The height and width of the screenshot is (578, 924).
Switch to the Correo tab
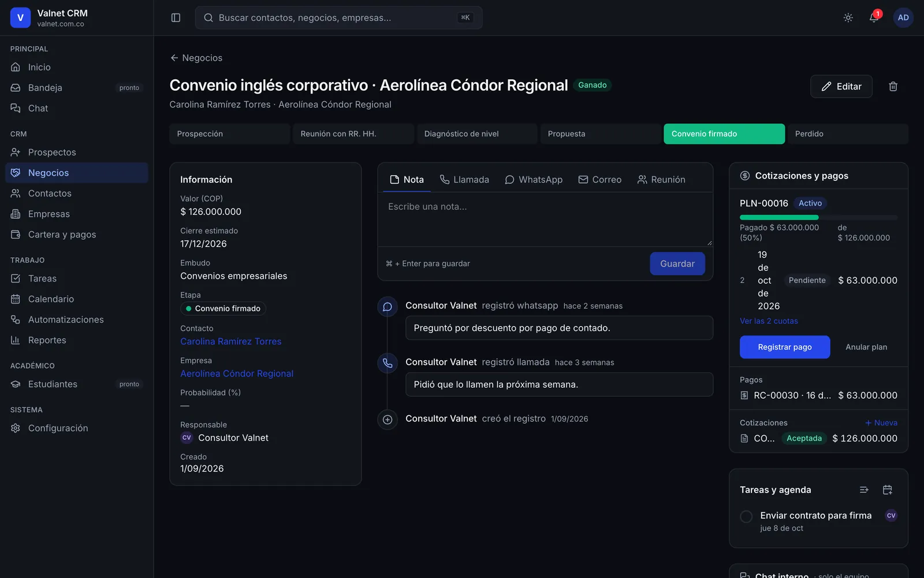coord(600,180)
